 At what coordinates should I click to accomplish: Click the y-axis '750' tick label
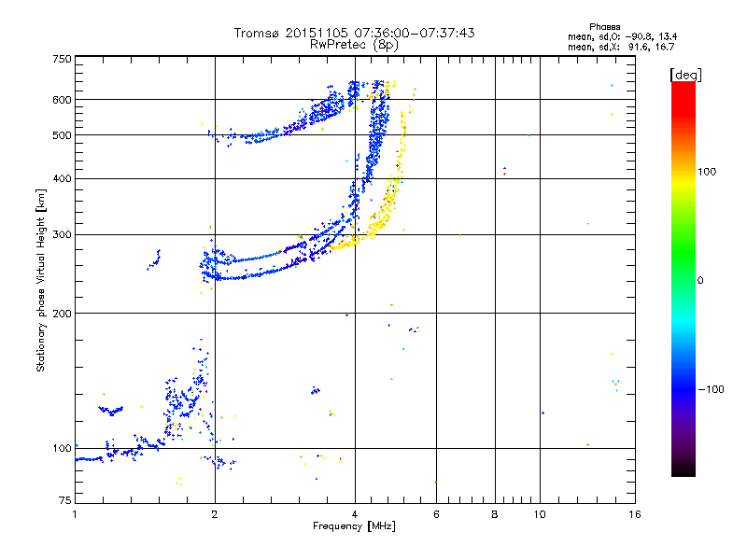pos(62,59)
